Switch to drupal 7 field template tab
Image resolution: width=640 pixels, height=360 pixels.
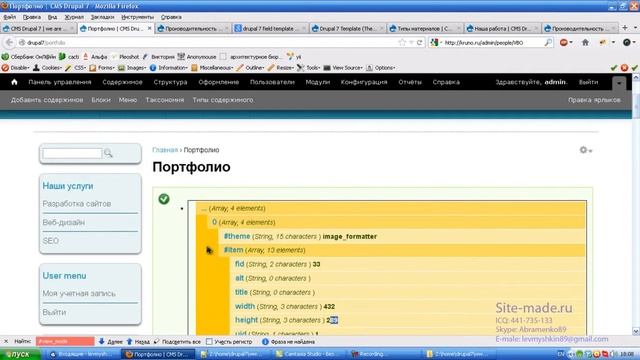tap(270, 29)
